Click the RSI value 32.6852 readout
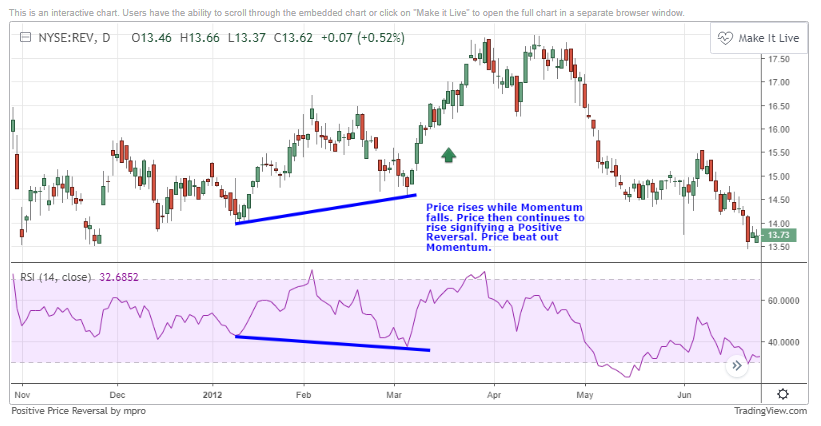821x426 pixels. pos(119,277)
